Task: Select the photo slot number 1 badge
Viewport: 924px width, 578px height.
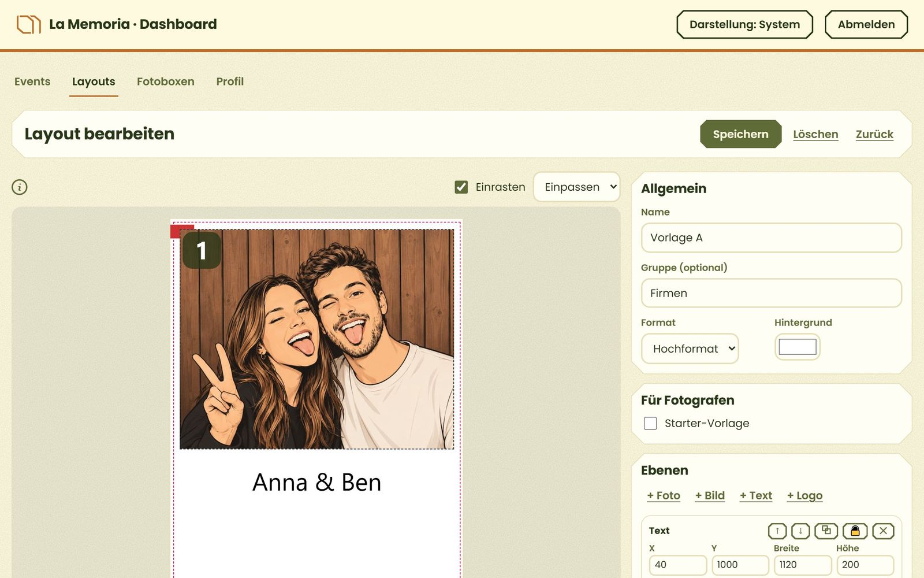Action: tap(202, 250)
